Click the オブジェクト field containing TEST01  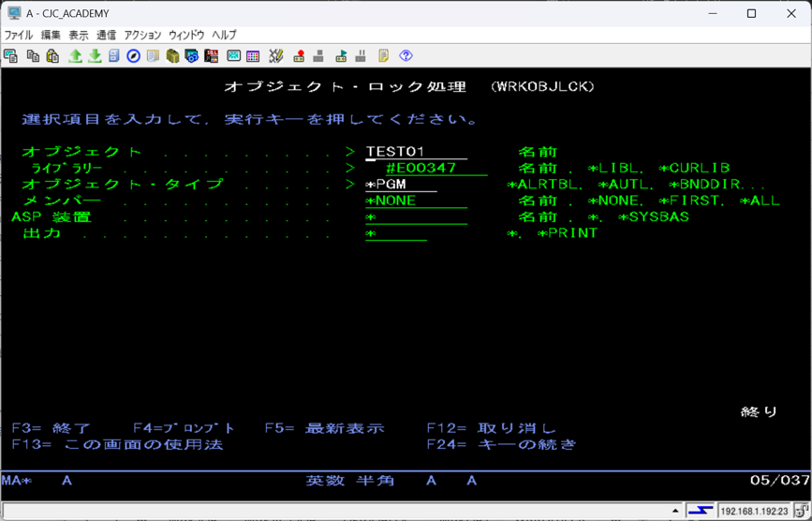(417, 152)
